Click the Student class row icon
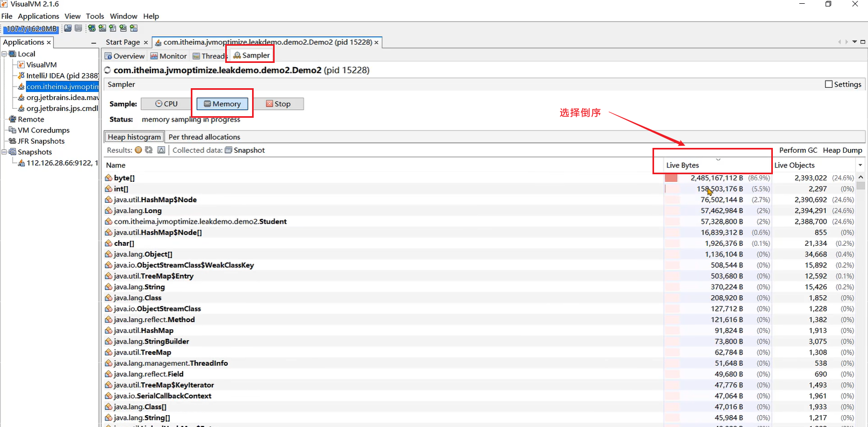 pos(109,222)
